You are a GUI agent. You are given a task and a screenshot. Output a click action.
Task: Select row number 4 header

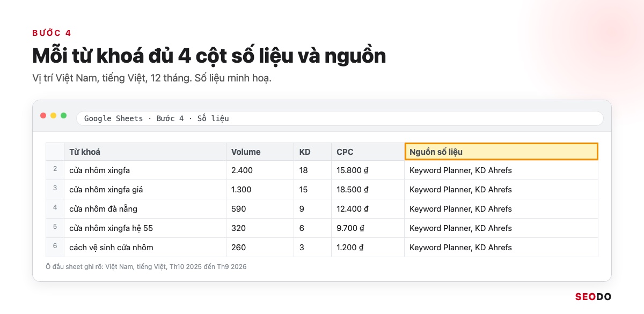click(x=55, y=209)
